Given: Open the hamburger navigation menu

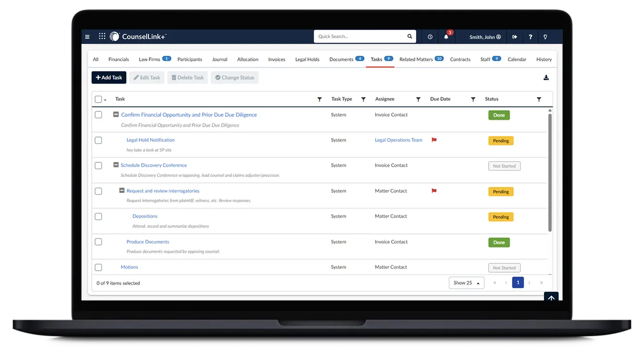Looking at the screenshot, I should tap(87, 36).
